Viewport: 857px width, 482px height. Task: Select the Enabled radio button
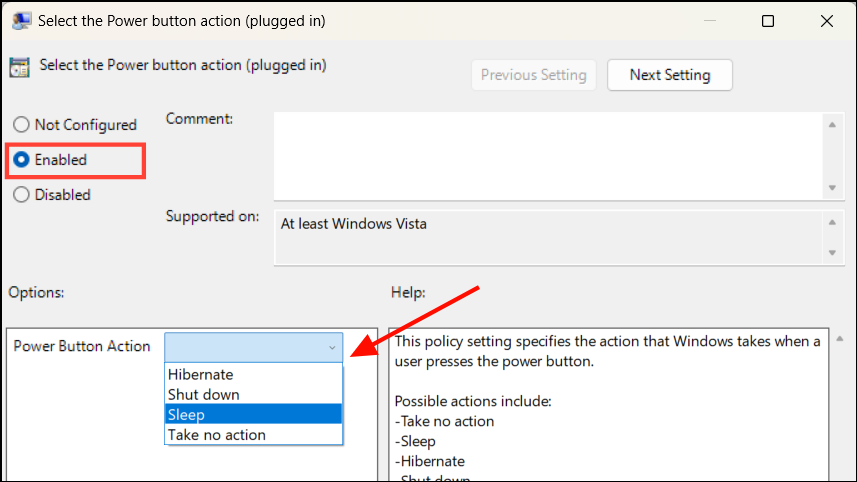pos(21,160)
